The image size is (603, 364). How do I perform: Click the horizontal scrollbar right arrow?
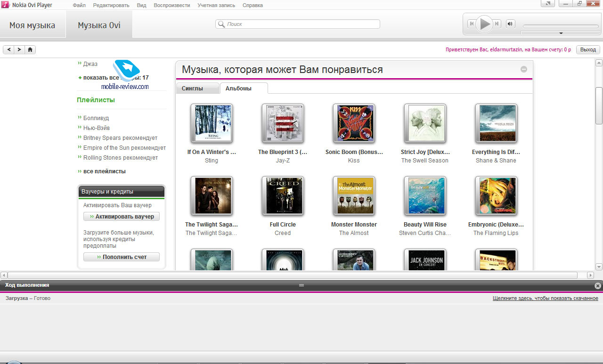coord(590,275)
